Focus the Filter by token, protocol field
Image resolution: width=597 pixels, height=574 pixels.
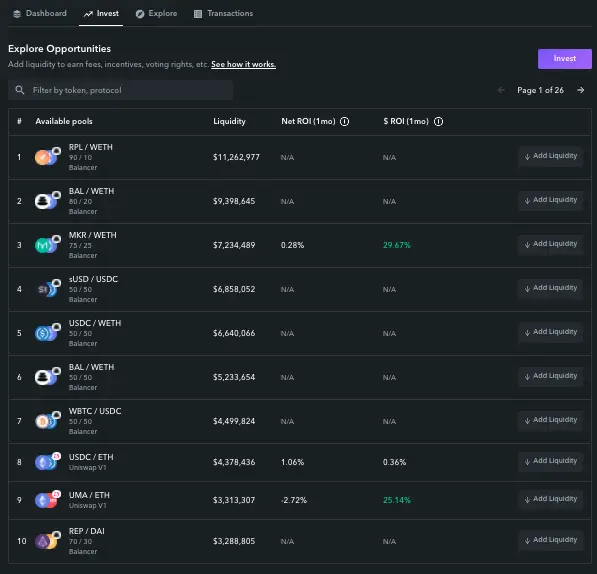(120, 90)
